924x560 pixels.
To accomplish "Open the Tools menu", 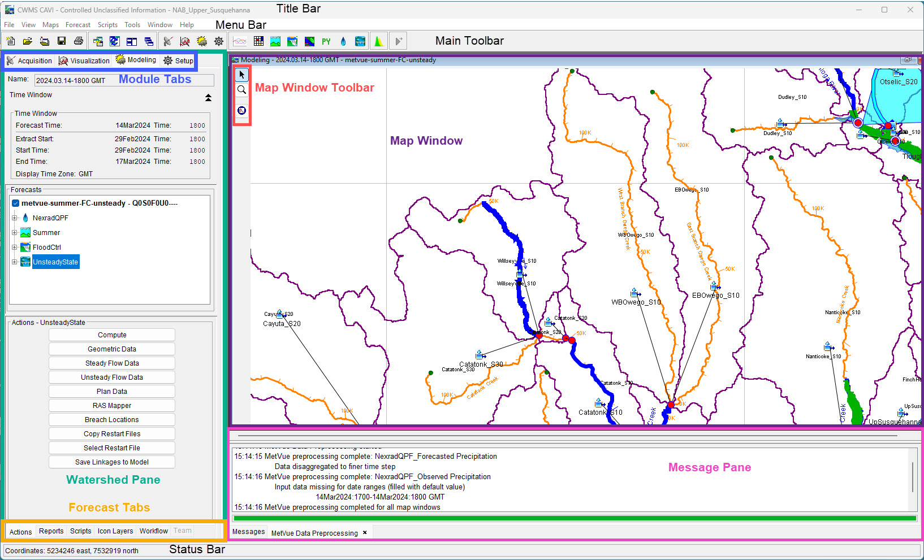I will click(132, 25).
